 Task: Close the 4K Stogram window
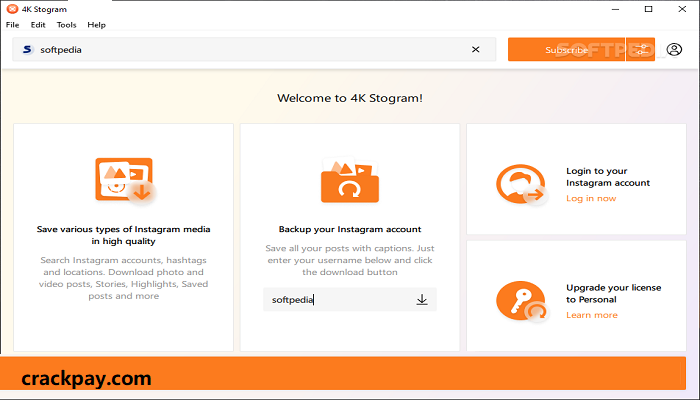[682, 9]
